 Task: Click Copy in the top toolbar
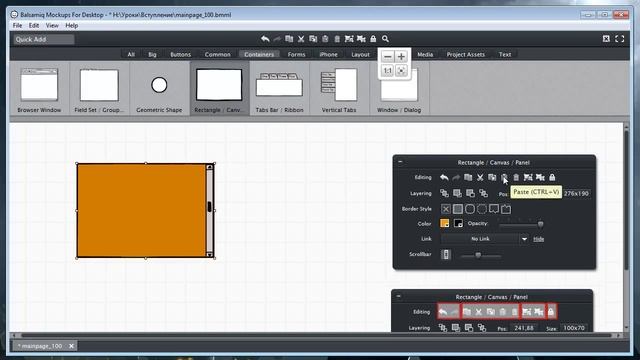click(x=313, y=39)
